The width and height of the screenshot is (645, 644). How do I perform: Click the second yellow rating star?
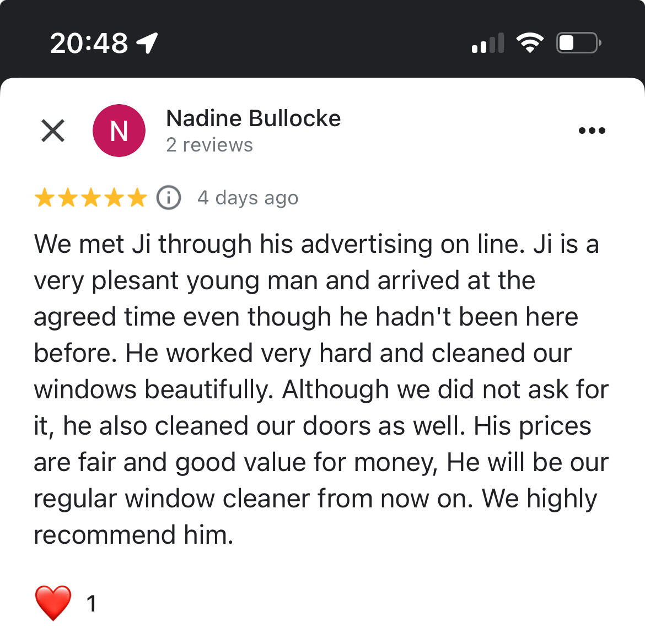[67, 198]
